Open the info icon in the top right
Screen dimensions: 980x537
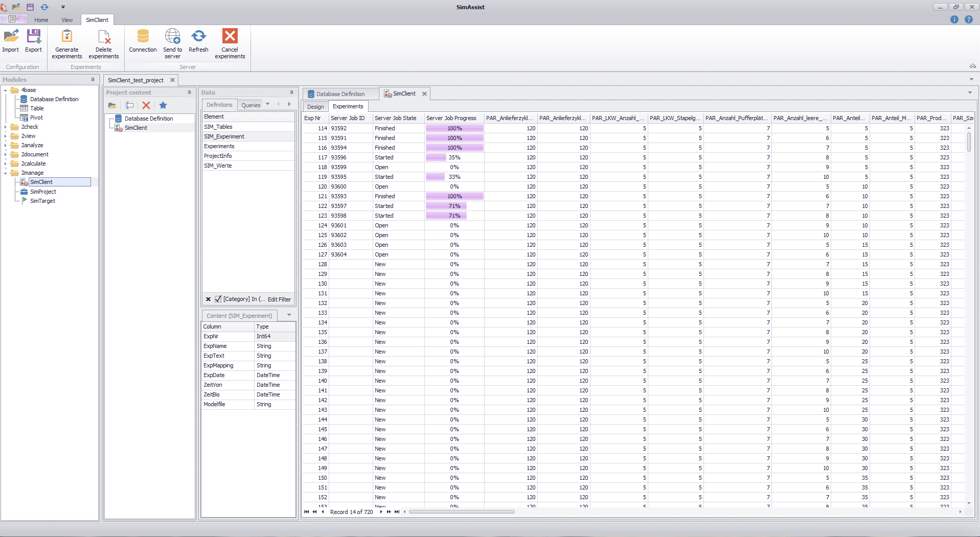coord(954,19)
